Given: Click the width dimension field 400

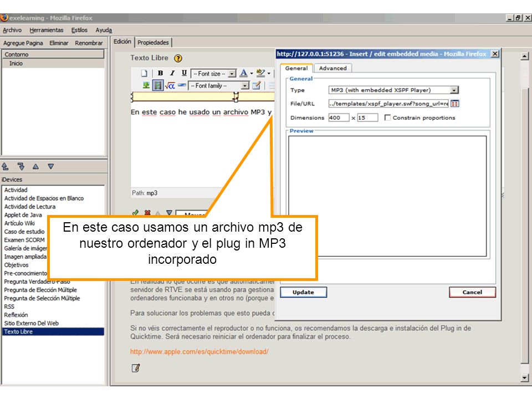Looking at the screenshot, I should [x=339, y=117].
